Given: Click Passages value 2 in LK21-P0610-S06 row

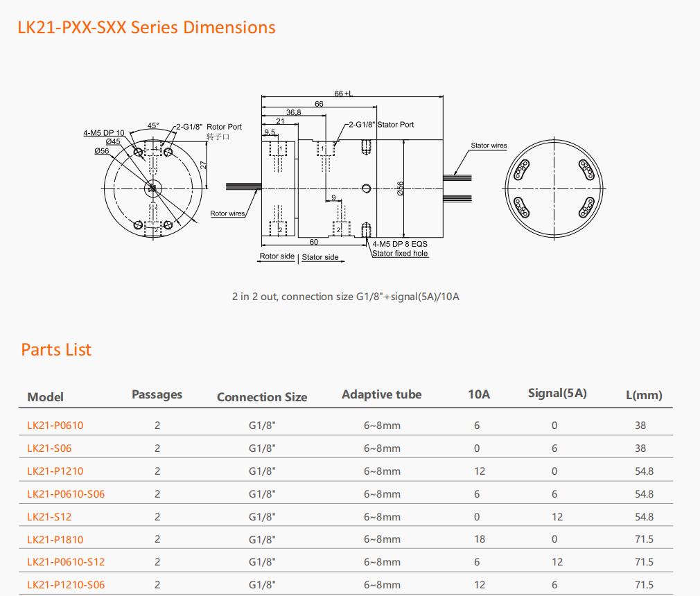Looking at the screenshot, I should [157, 494].
